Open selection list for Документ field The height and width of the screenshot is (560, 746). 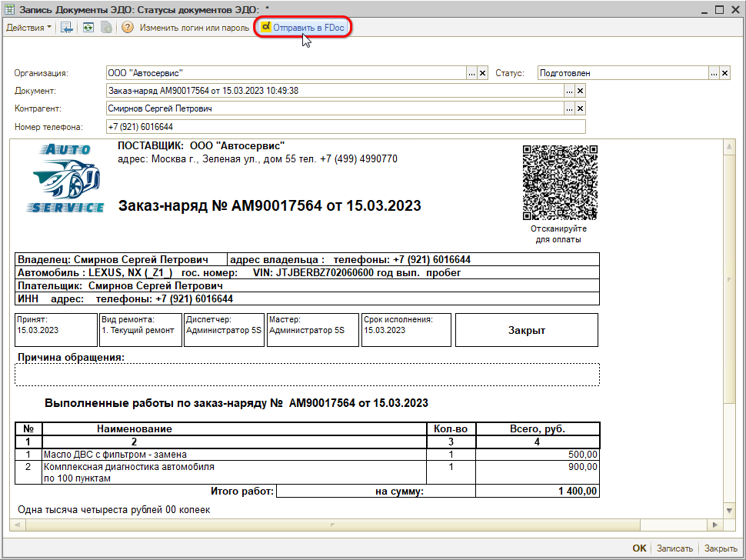coord(569,91)
